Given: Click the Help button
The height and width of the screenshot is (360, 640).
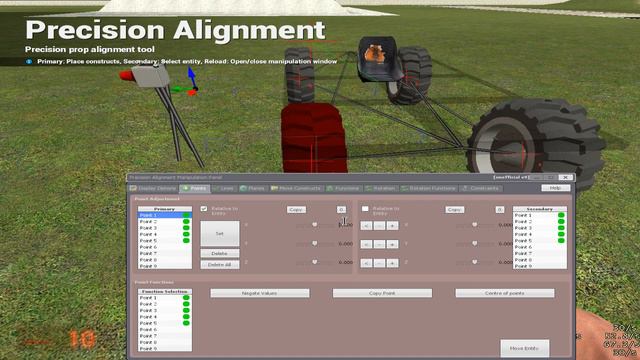Looking at the screenshot, I should 556,188.
